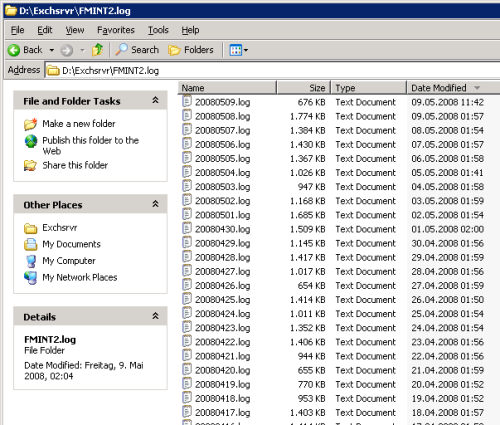
Task: Select file name 20080417.log
Action: [x=222, y=413]
